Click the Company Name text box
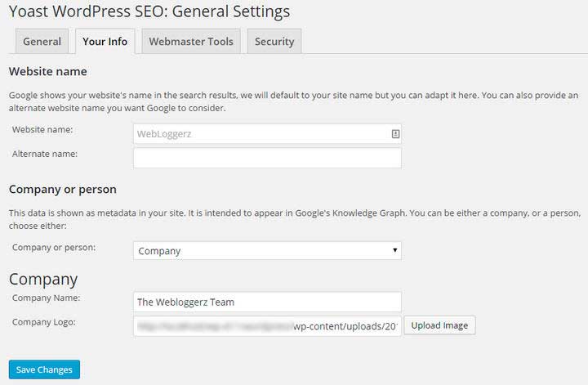The image size is (588, 385). click(267, 302)
